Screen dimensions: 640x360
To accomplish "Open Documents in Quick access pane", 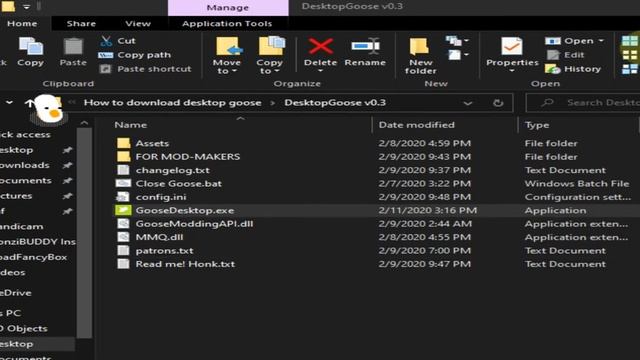I will point(26,180).
